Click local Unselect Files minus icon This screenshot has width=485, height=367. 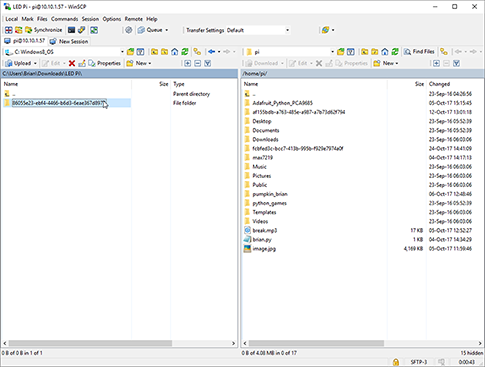pyautogui.click(x=198, y=63)
